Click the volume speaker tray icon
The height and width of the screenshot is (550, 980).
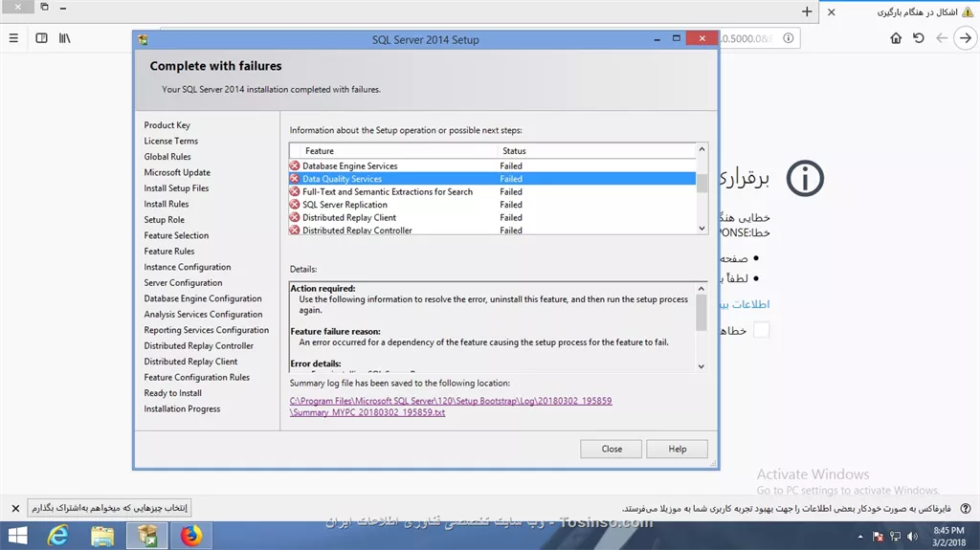click(912, 537)
